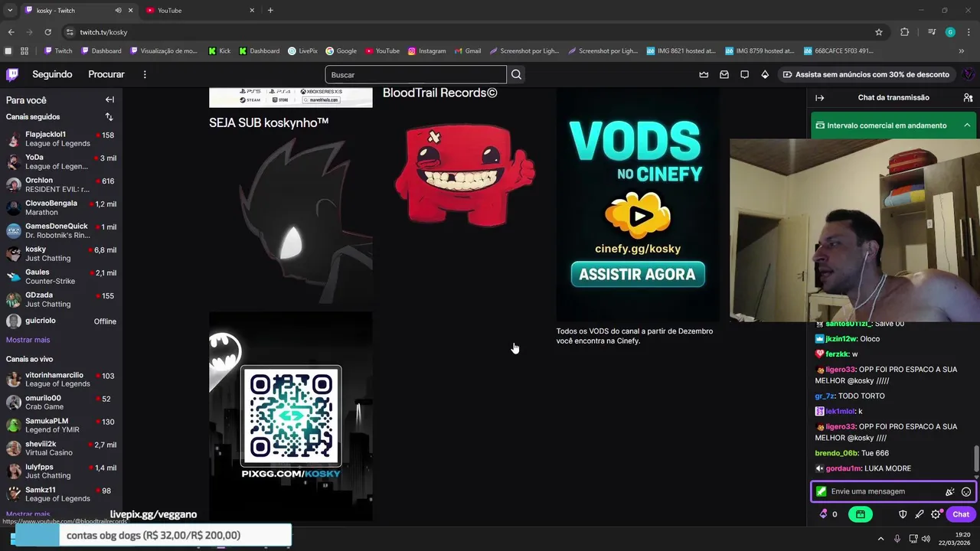Mute the kosky Twitch tab audio
The image size is (980, 551).
[x=118, y=11]
